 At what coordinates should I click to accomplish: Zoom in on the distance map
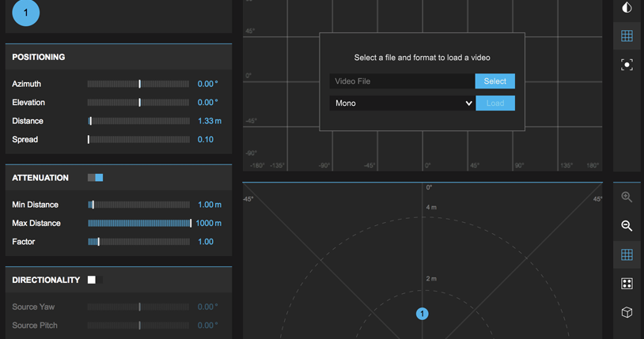[x=627, y=198]
